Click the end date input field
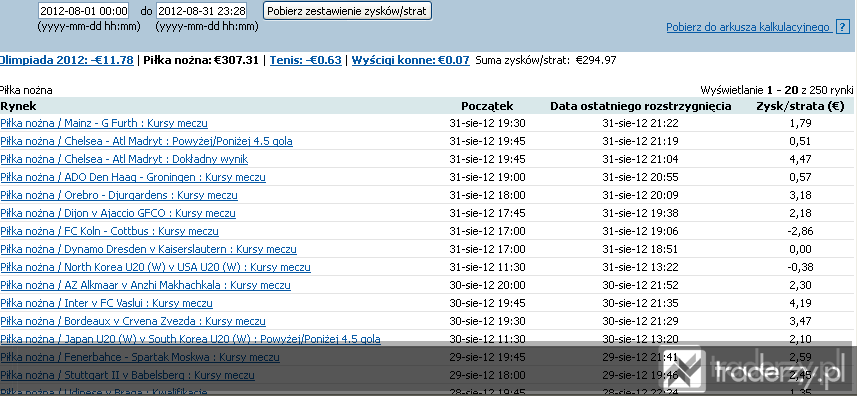Image resolution: width=857 pixels, height=396 pixels. (x=201, y=10)
